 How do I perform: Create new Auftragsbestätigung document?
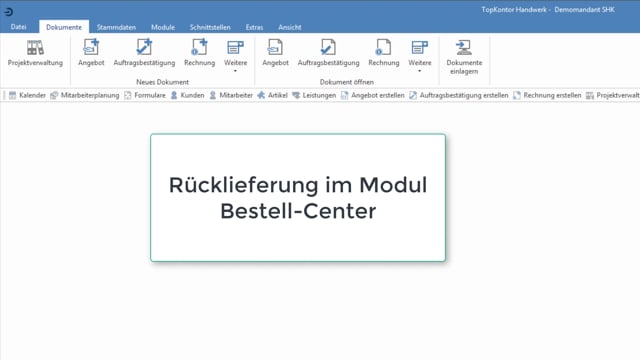coord(144,53)
